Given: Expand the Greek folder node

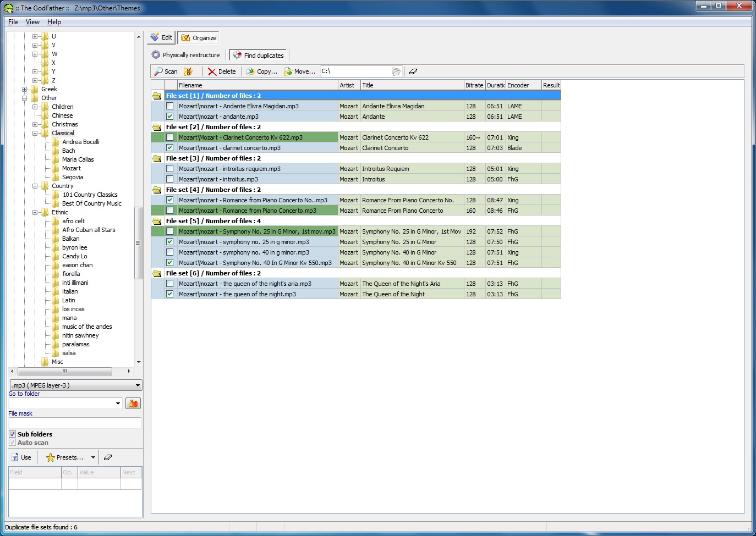Looking at the screenshot, I should tap(25, 89).
